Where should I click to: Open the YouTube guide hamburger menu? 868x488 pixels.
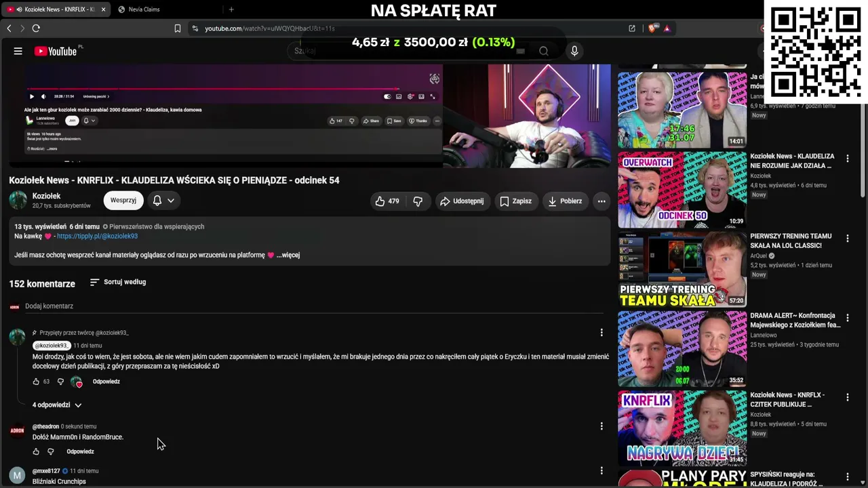tap(18, 51)
